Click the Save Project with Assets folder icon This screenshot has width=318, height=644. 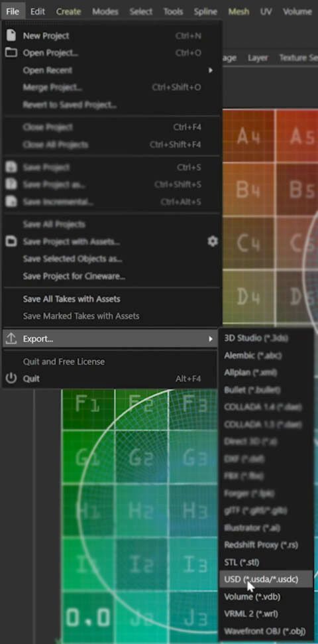11,241
